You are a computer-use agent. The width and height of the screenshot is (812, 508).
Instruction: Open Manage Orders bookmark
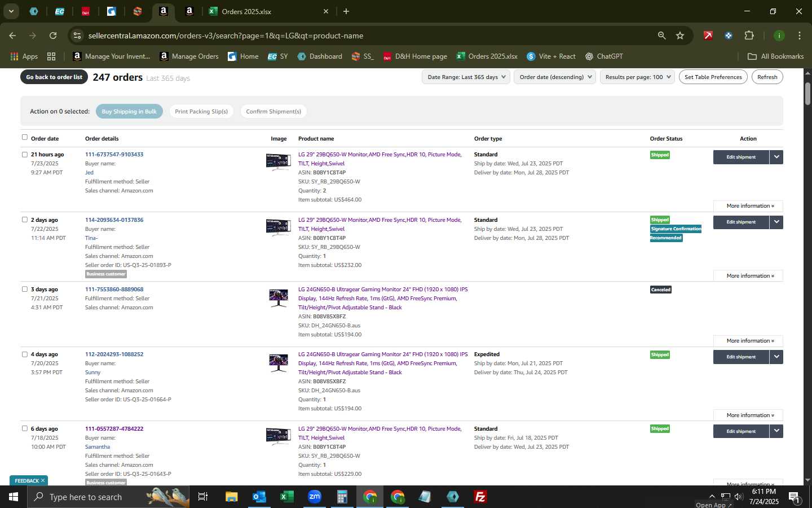(x=189, y=56)
